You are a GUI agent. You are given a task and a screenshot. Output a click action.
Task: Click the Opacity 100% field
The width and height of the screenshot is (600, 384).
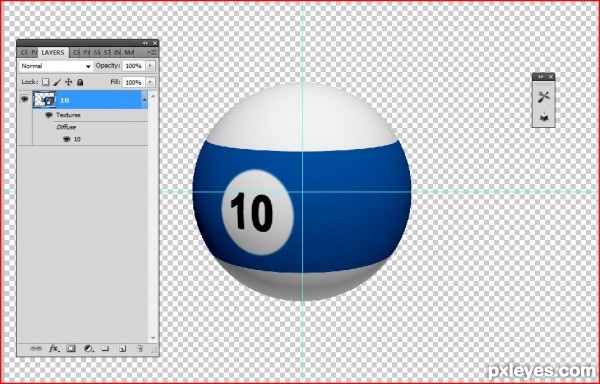134,66
